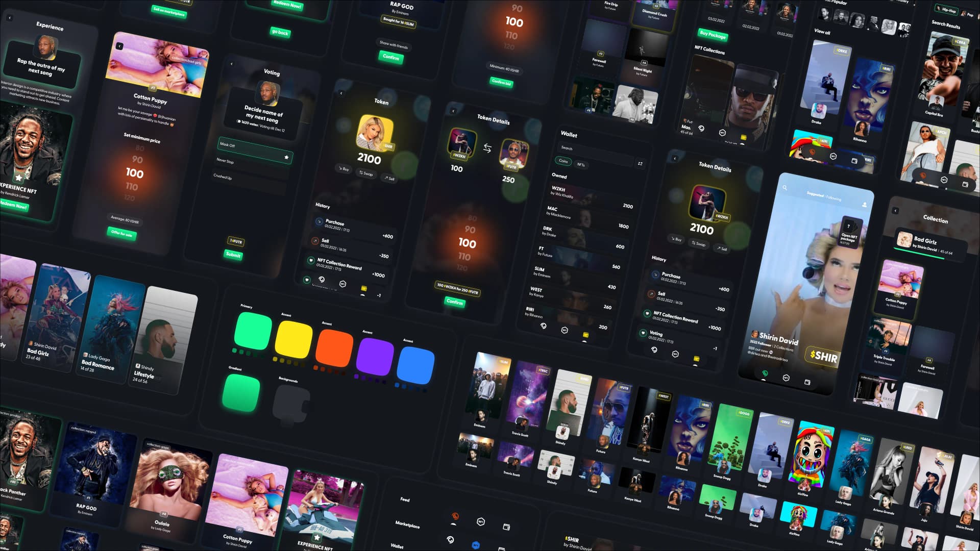
Task: Tap the swap arrows between WZKH and FUTR
Action: point(487,148)
